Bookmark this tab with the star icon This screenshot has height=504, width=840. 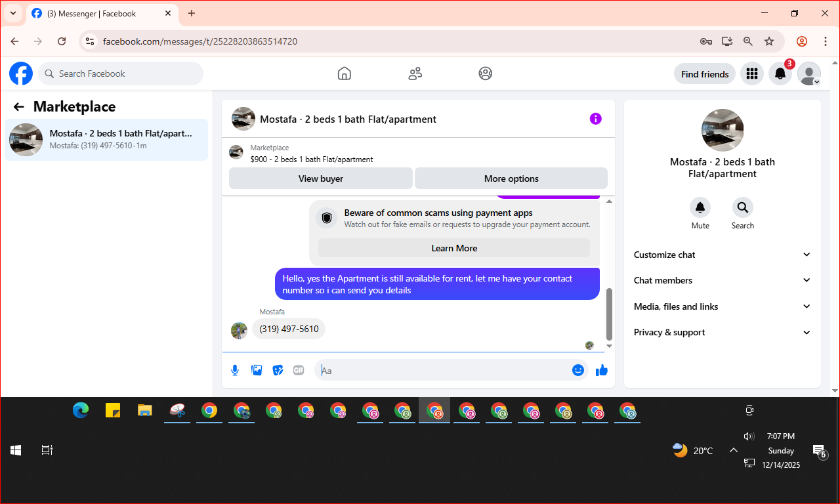coord(769,41)
